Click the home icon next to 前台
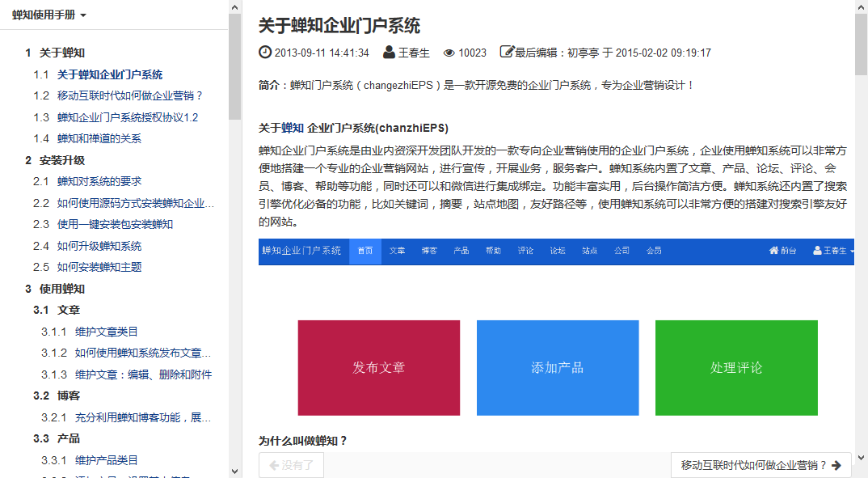Screen dimensions: 868x478 pyautogui.click(x=774, y=251)
